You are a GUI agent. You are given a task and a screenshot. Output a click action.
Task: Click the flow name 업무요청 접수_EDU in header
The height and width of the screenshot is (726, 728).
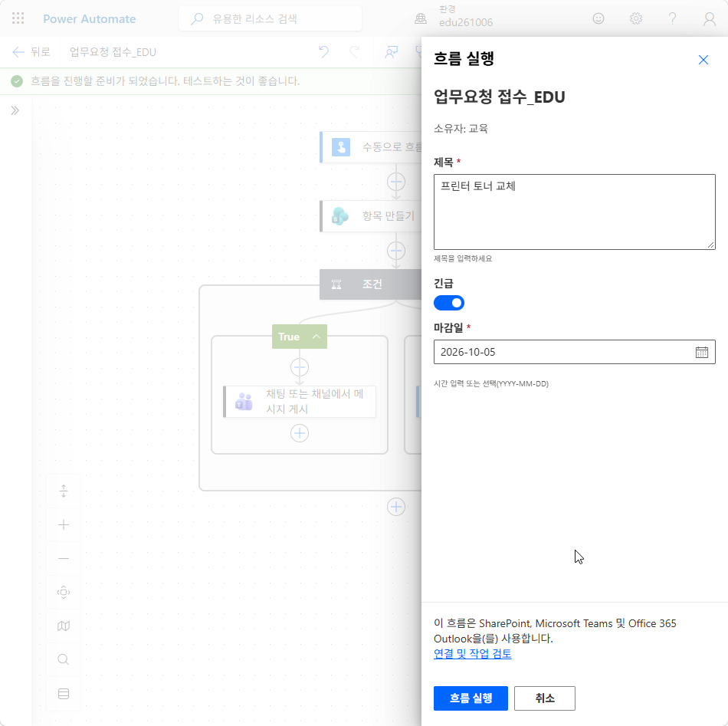click(x=113, y=52)
